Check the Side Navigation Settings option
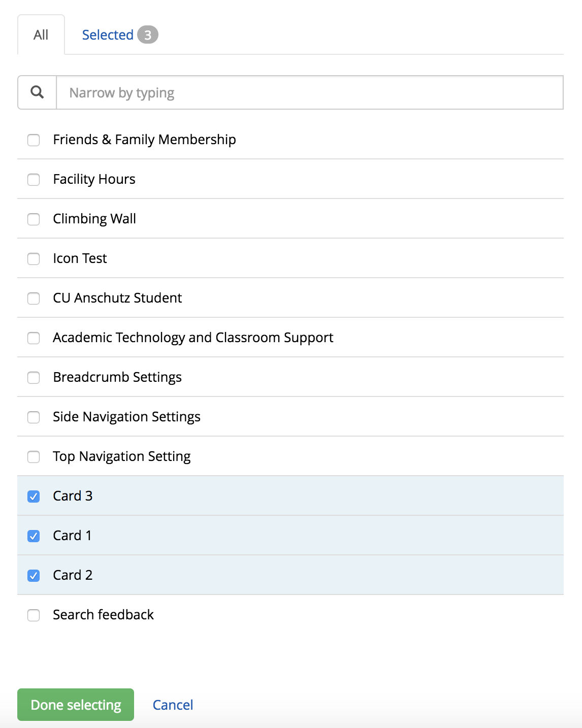This screenshot has width=582, height=728. coord(34,417)
